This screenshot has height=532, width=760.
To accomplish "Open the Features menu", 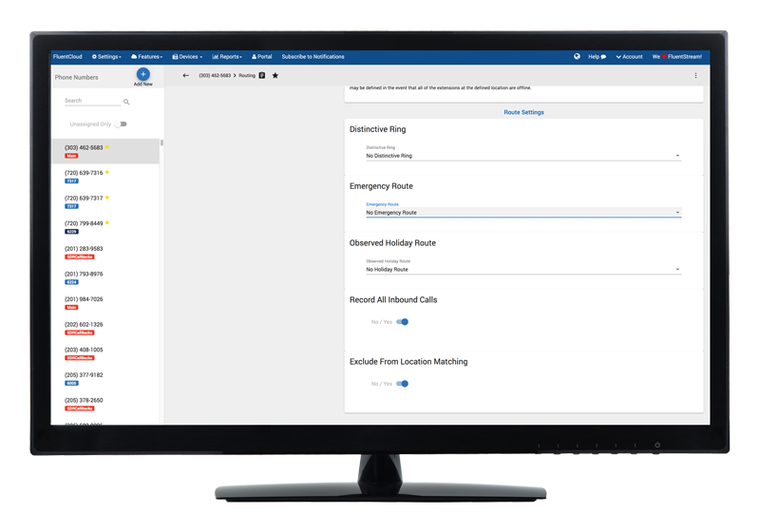I will pos(146,57).
